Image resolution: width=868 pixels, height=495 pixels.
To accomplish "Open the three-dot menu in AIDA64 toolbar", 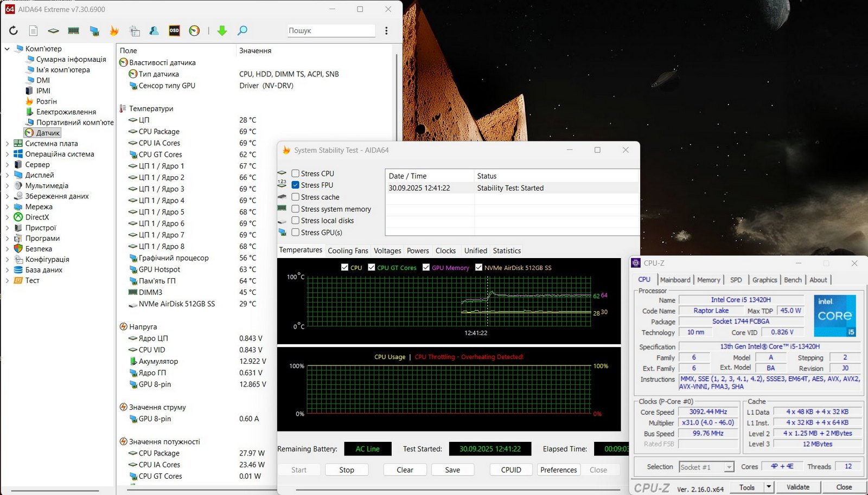I will [386, 31].
